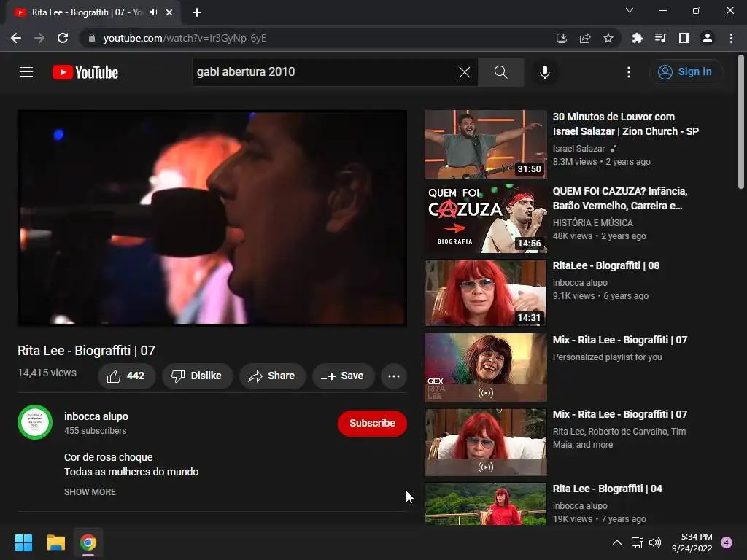Viewport: 747px width, 560px height.
Task: Open QUEM FOI CAZUZA video thumbnail
Action: click(485, 219)
